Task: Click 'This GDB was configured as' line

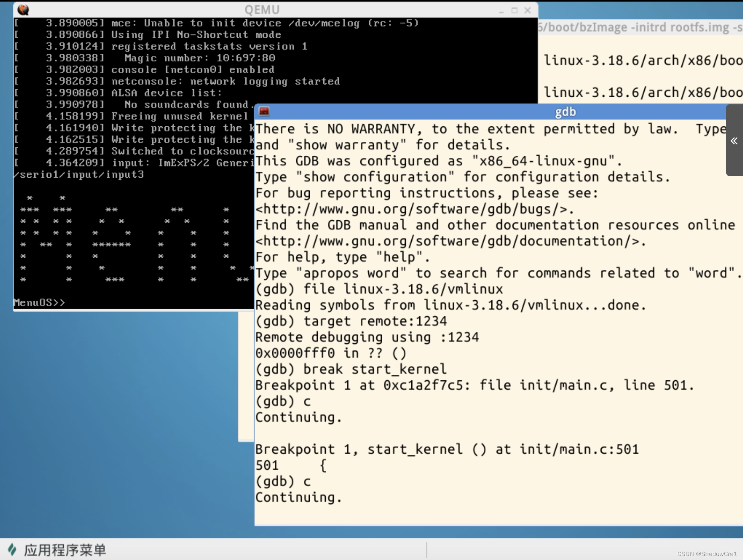Action: tap(438, 161)
